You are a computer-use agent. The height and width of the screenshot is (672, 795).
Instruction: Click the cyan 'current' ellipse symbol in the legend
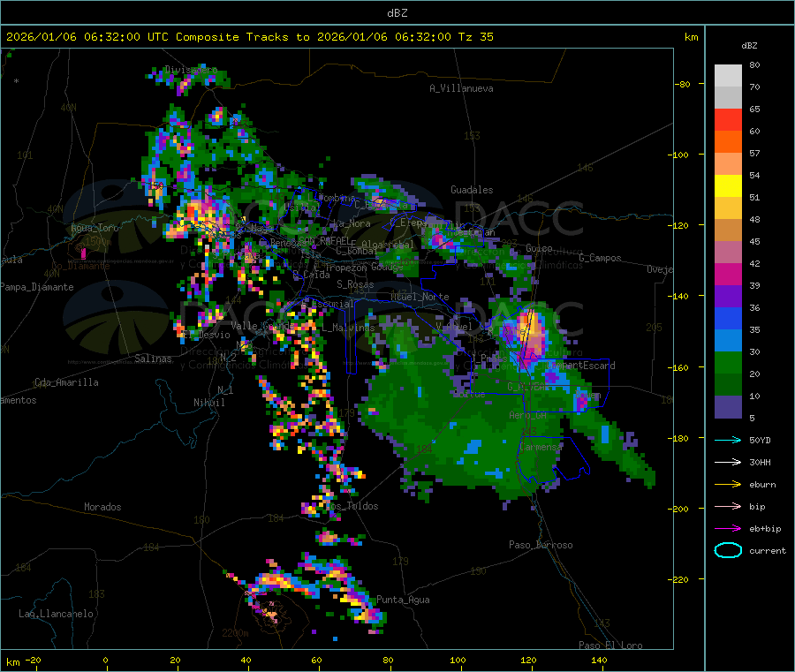[x=728, y=550]
